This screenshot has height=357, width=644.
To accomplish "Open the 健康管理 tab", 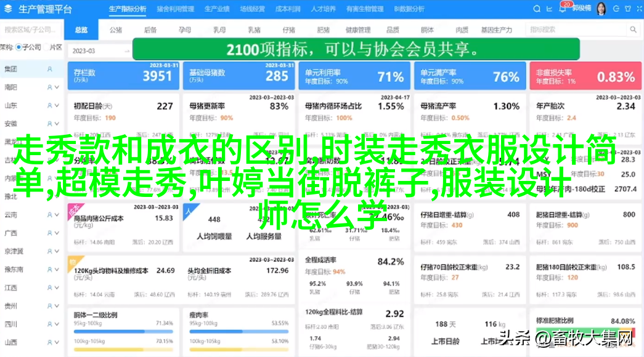I will 357,30.
